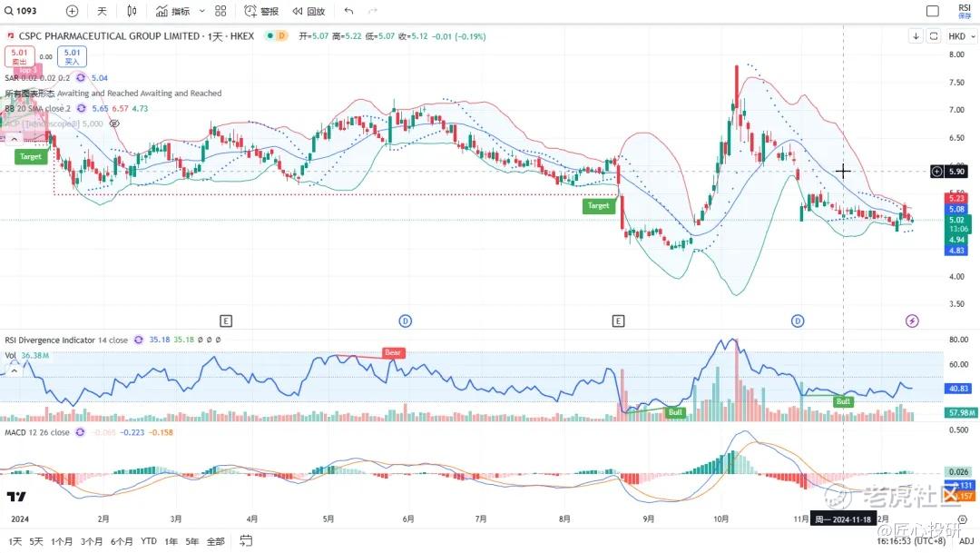Toggle ADJ adjusted price setting

pos(966,541)
